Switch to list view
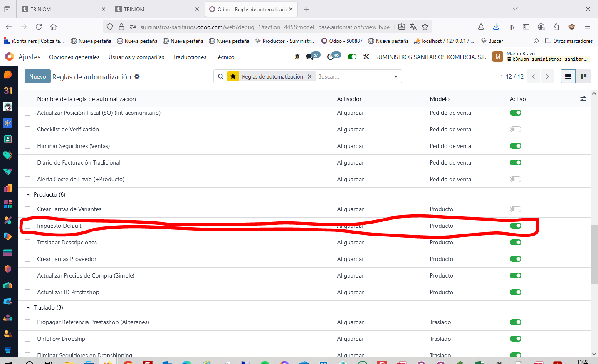The height and width of the screenshot is (364, 598). click(568, 76)
